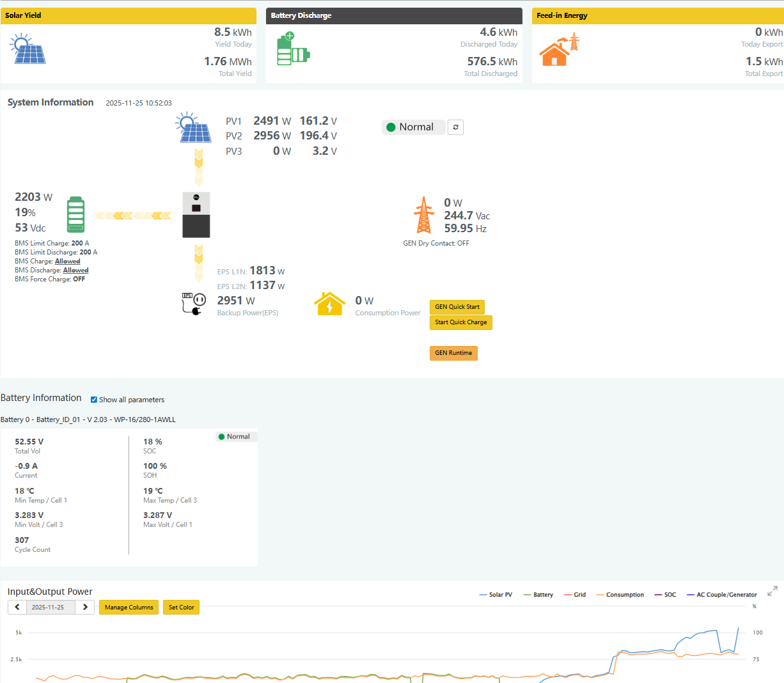Refresh the system status
The image size is (784, 683).
pos(455,127)
